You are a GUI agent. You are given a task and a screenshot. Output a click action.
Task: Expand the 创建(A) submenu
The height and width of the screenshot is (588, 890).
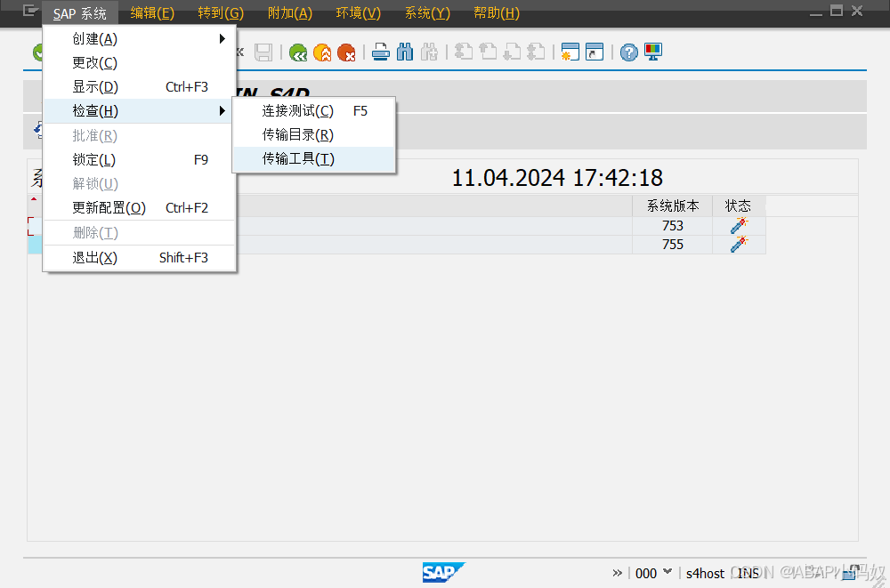click(140, 38)
